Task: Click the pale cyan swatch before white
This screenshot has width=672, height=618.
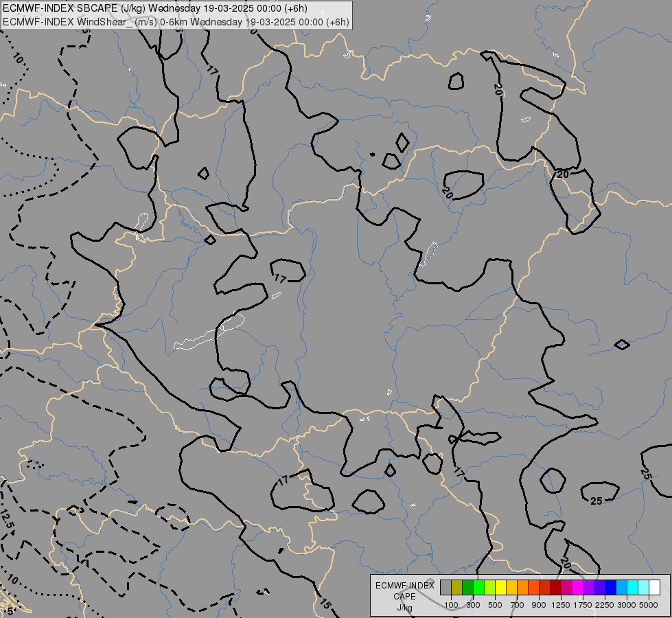Action: coord(644,587)
